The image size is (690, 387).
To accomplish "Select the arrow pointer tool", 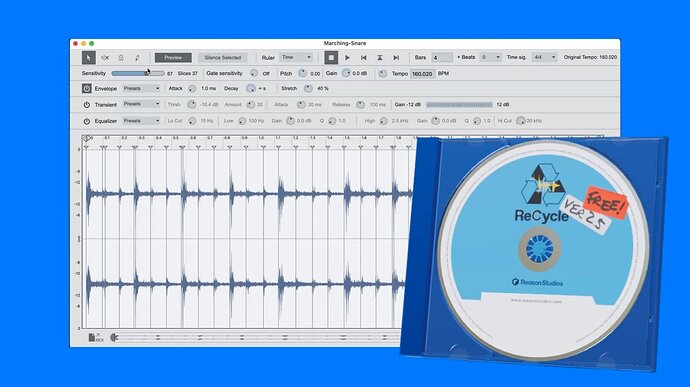I will coord(88,57).
